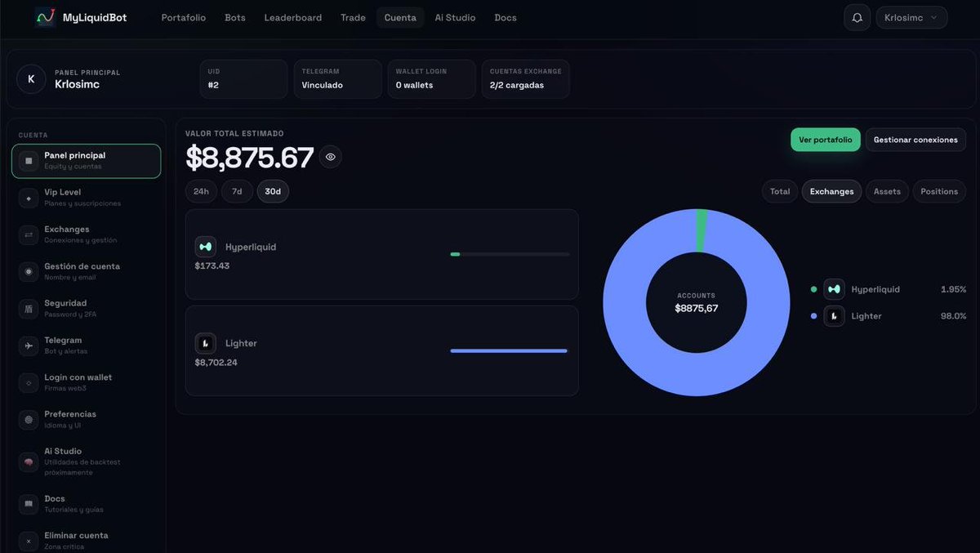
Task: Click the K avatar circle
Action: [31, 79]
